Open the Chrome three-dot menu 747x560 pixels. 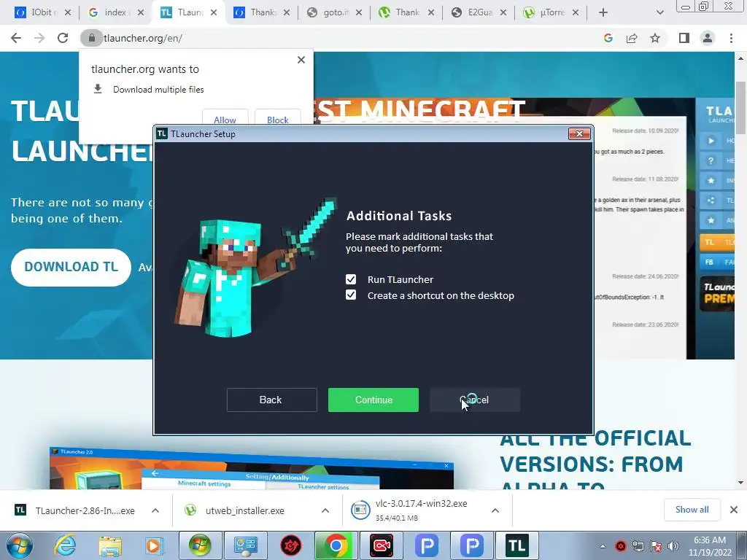[x=731, y=38]
